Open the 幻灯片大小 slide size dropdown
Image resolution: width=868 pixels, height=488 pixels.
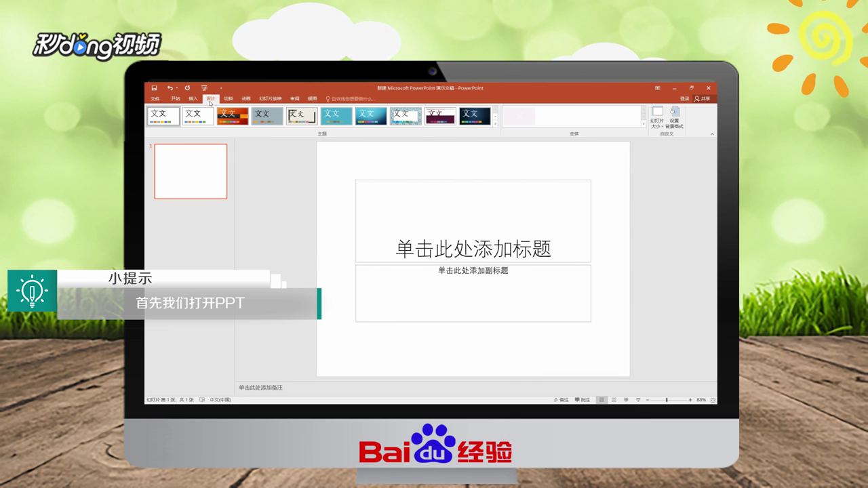(657, 118)
